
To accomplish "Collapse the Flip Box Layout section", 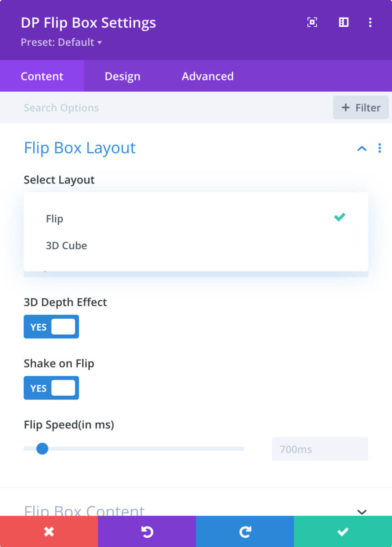I will [362, 148].
